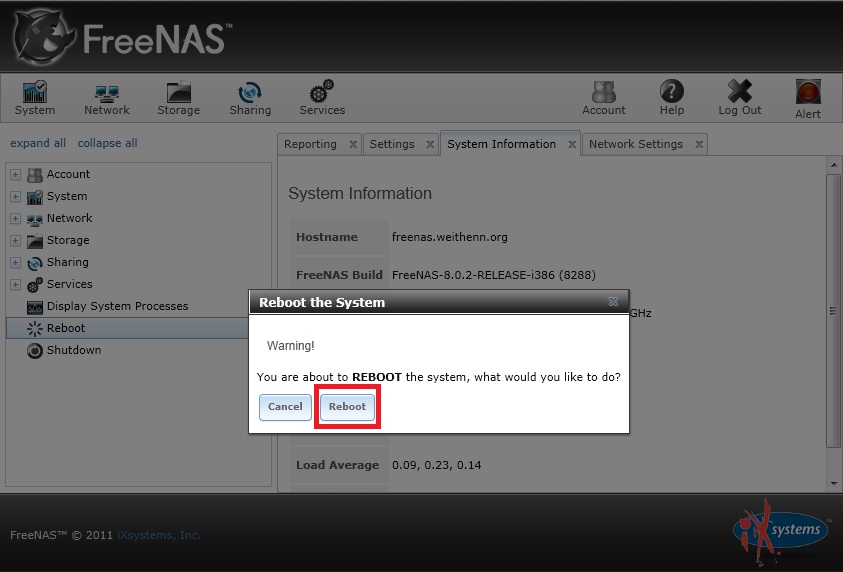Select Display System Processes tree item
The height and width of the screenshot is (572, 843).
[117, 306]
